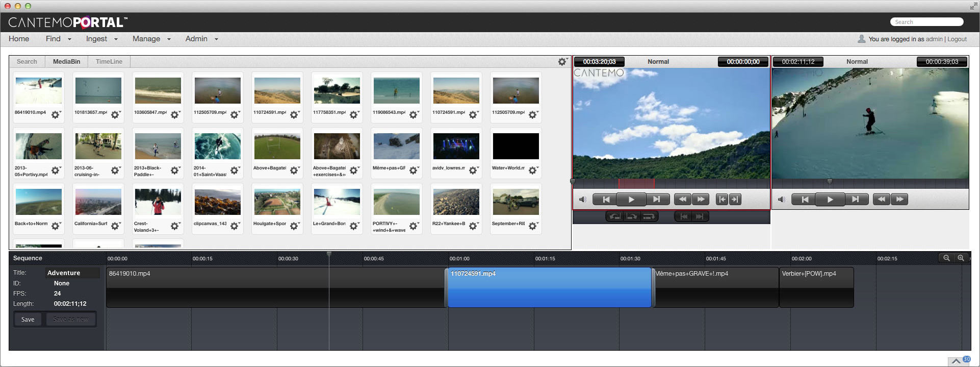The height and width of the screenshot is (367, 980).
Task: Edit the sequence Title field Adventure
Action: (72, 273)
